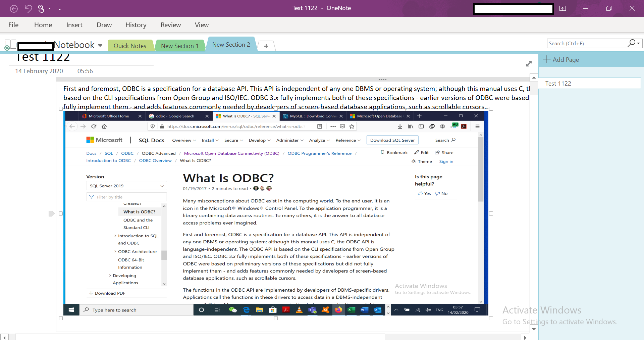
Task: Select the New Section 2 tab
Action: pyautogui.click(x=231, y=45)
